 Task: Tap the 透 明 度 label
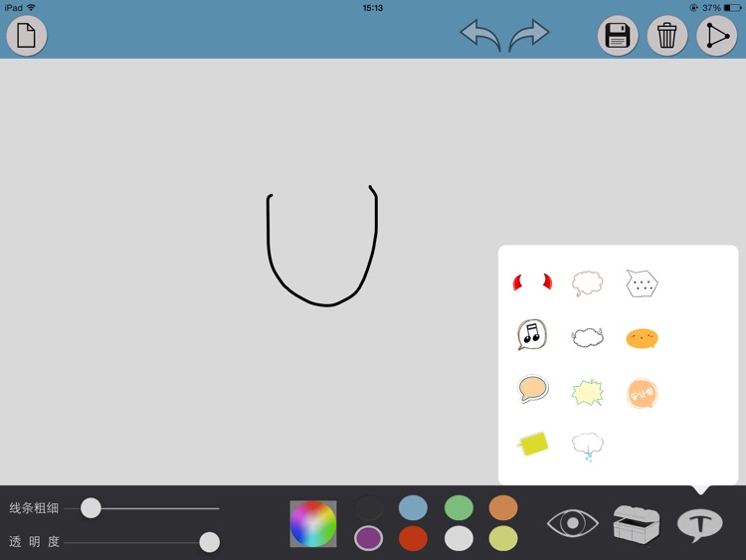point(34,541)
